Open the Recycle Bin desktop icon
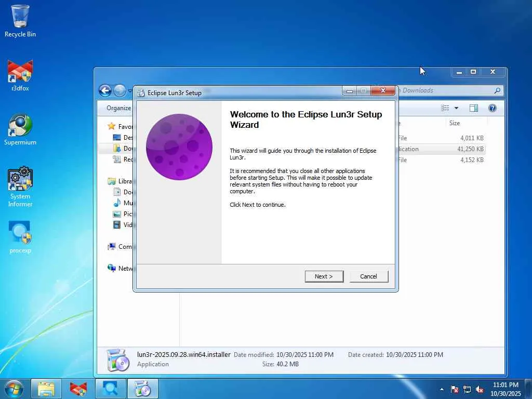Image resolution: width=532 pixels, height=399 pixels. [20, 21]
